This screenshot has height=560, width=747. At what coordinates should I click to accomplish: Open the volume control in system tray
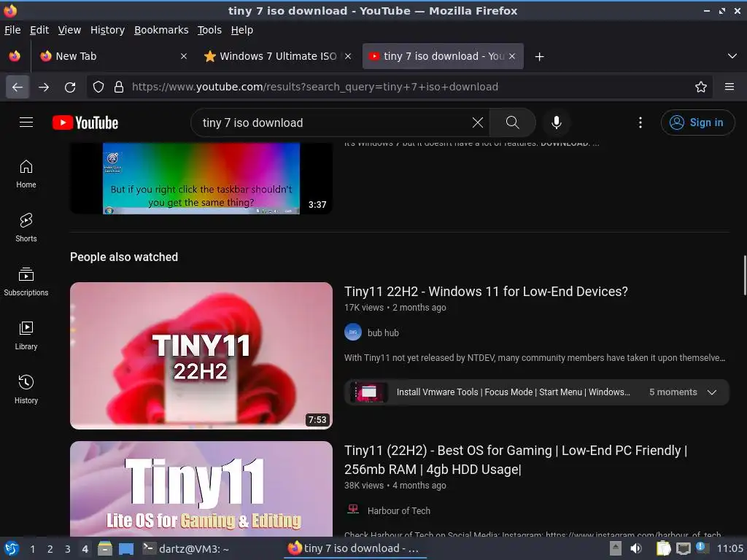tap(636, 548)
